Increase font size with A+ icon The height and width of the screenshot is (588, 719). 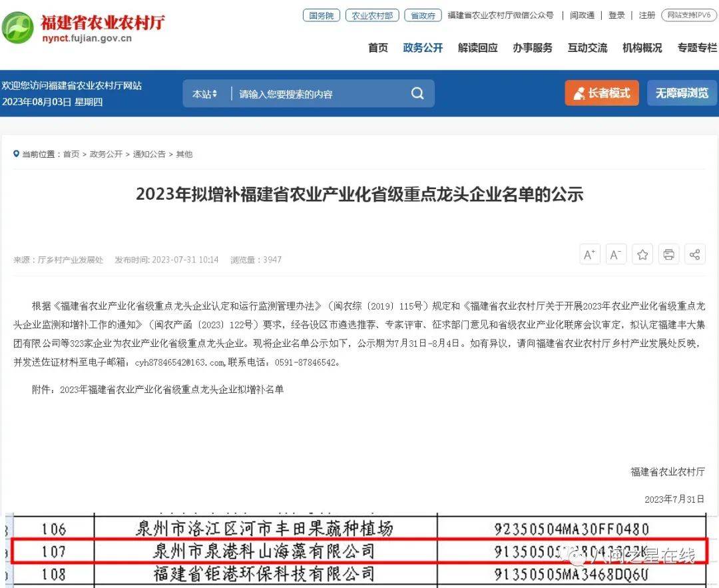point(590,254)
